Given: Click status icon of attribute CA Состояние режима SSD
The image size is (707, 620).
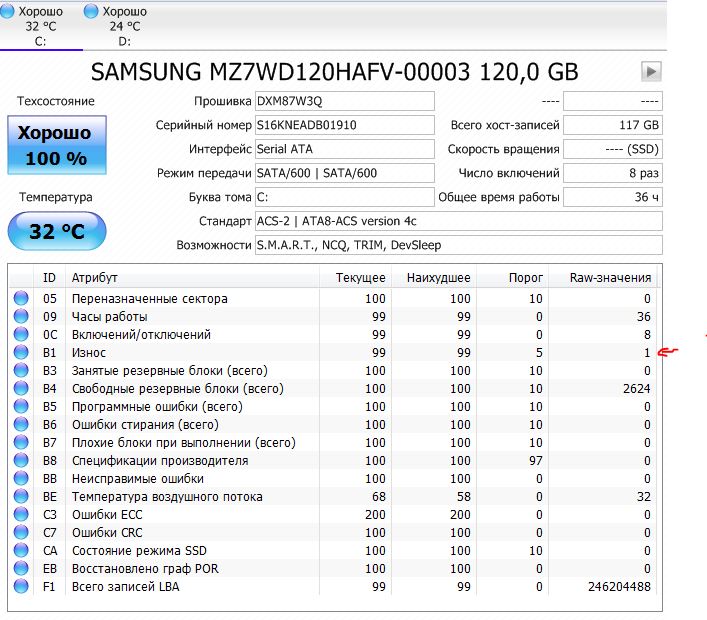Looking at the screenshot, I should tap(21, 551).
